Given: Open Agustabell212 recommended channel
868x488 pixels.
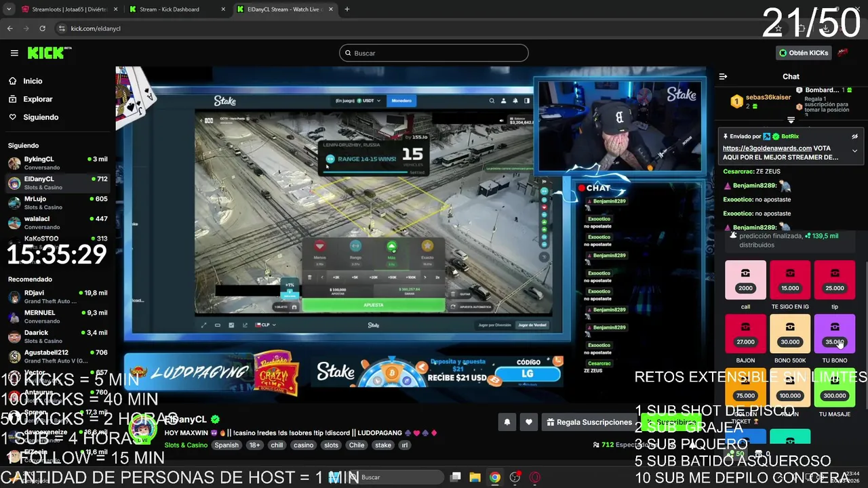Looking at the screenshot, I should (x=58, y=357).
